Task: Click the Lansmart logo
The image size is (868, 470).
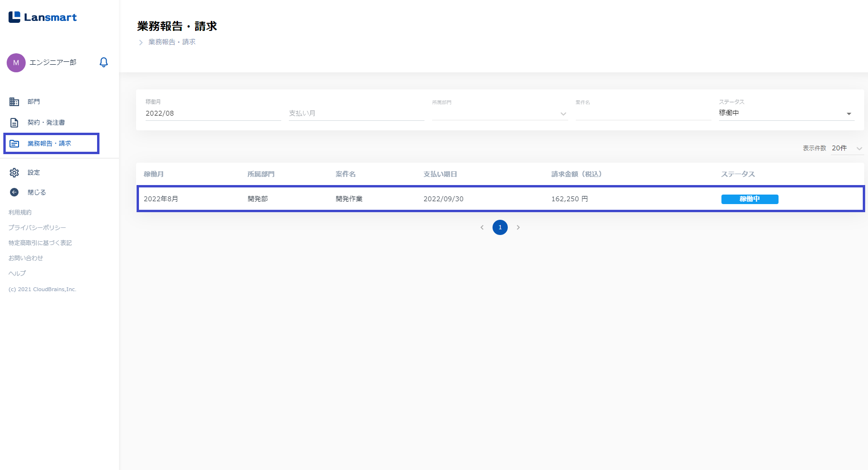Action: (42, 17)
